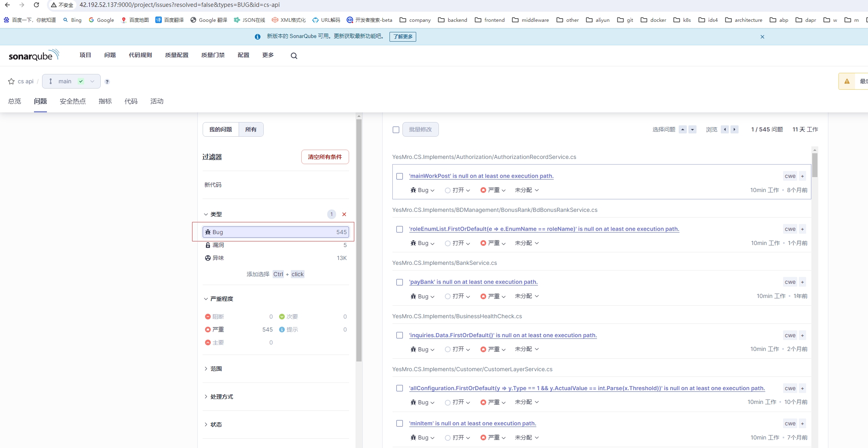Open the 代码规则 menu item
This screenshot has height=448, width=868.
click(x=140, y=55)
